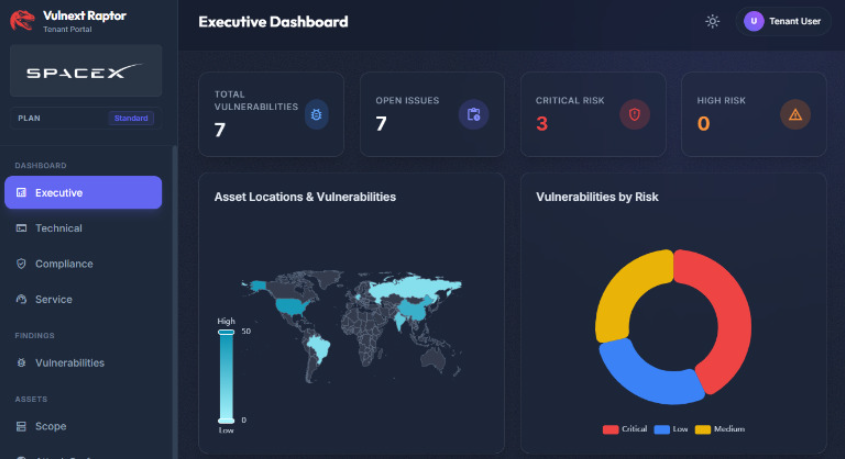Image resolution: width=845 pixels, height=459 pixels.
Task: Click the United States on the world map
Action: [x=292, y=307]
